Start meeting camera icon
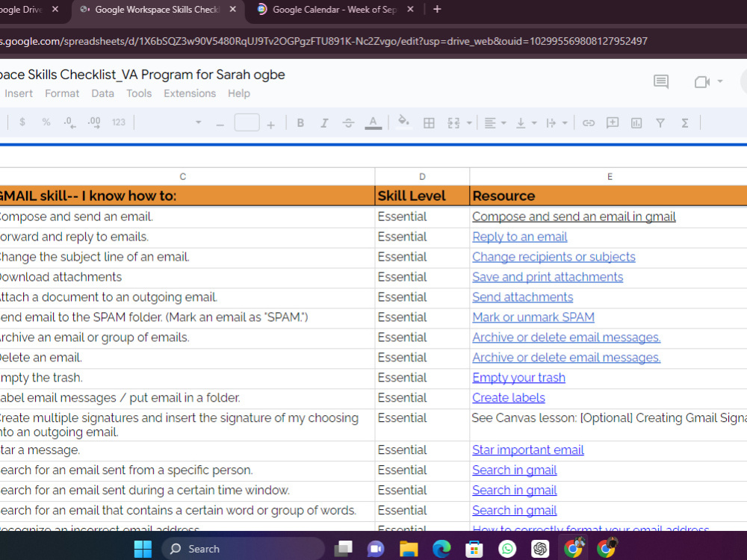This screenshot has height=560, width=747. pos(701,82)
